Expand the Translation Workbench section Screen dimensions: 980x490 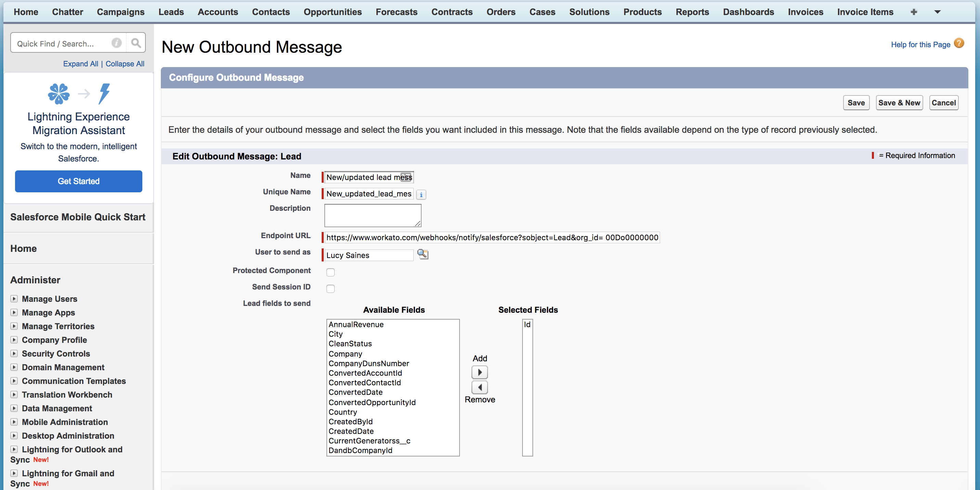[14, 395]
